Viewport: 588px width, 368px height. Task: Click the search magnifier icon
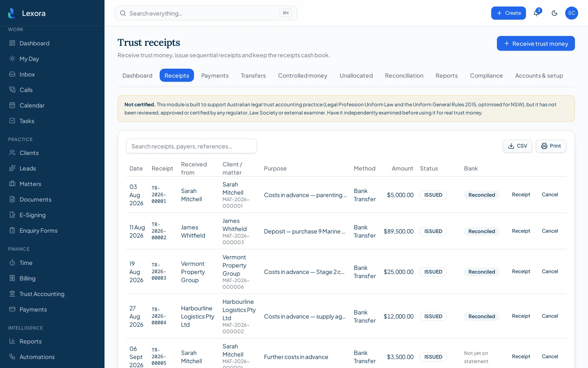(x=123, y=13)
